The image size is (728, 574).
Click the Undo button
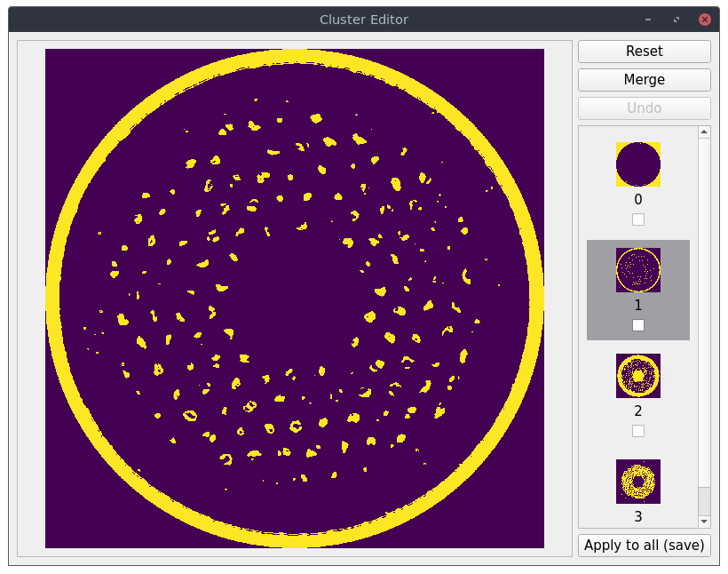pyautogui.click(x=644, y=108)
